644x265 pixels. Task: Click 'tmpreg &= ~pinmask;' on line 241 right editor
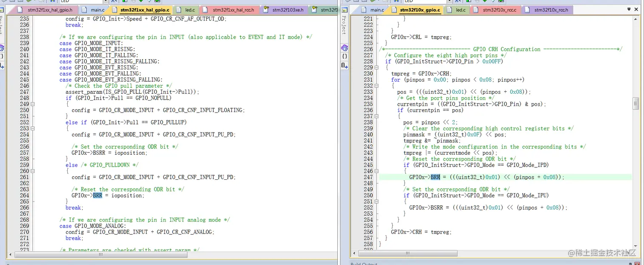[432, 141]
